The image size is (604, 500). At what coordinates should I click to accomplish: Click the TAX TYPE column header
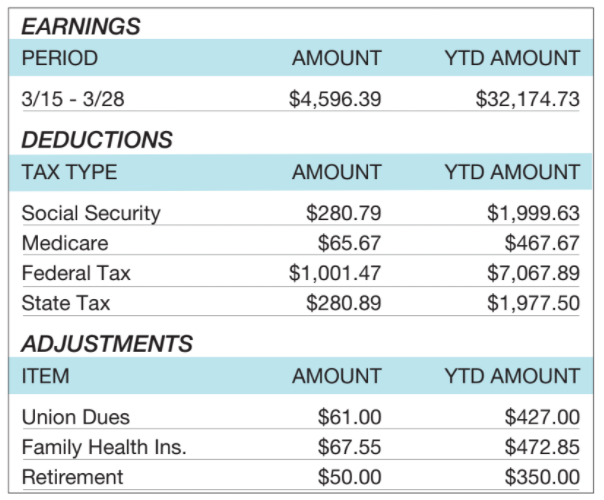click(x=69, y=172)
